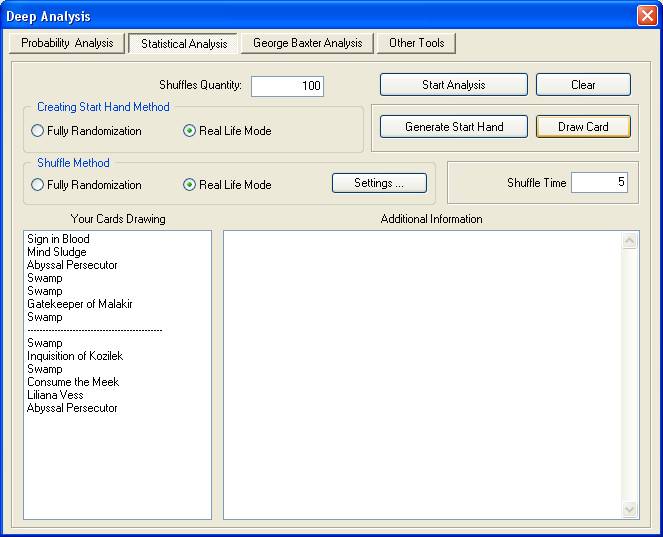The image size is (663, 537).
Task: Select Mind Sludge in card list
Action: coord(57,252)
